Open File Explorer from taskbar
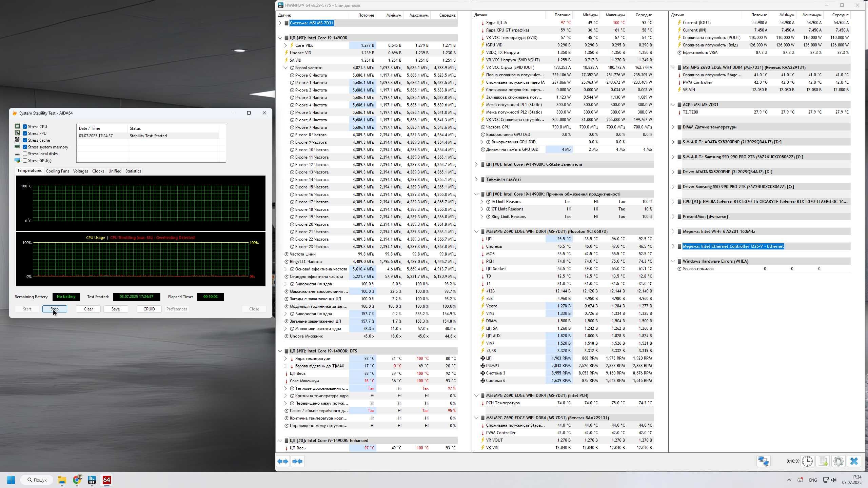Screen dimensions: 868x488 coord(62,480)
